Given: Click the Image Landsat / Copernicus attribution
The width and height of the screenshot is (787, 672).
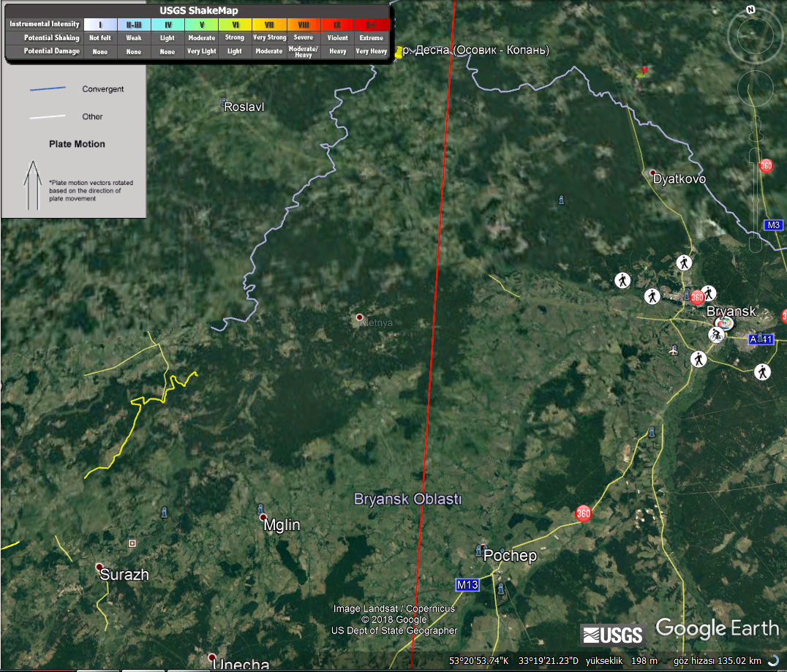Looking at the screenshot, I should tap(394, 608).
